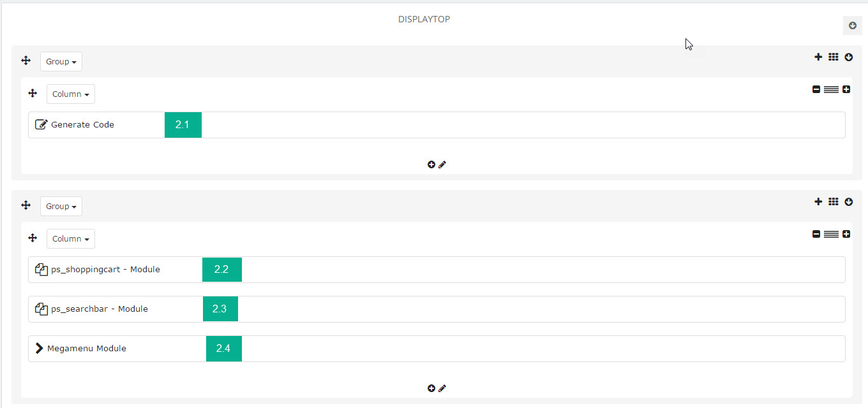
Task: Increase first Column width with plus icon
Action: tap(846, 89)
